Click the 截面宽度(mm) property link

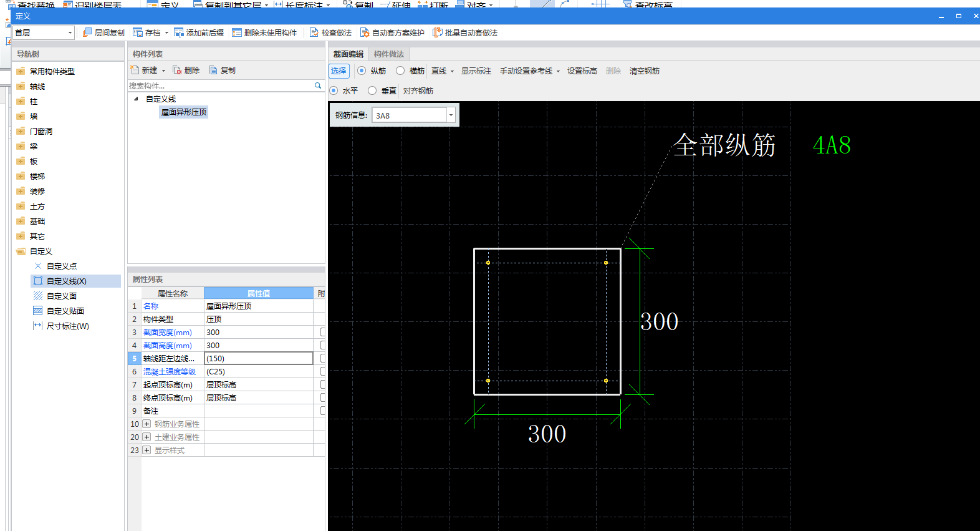[x=168, y=333]
